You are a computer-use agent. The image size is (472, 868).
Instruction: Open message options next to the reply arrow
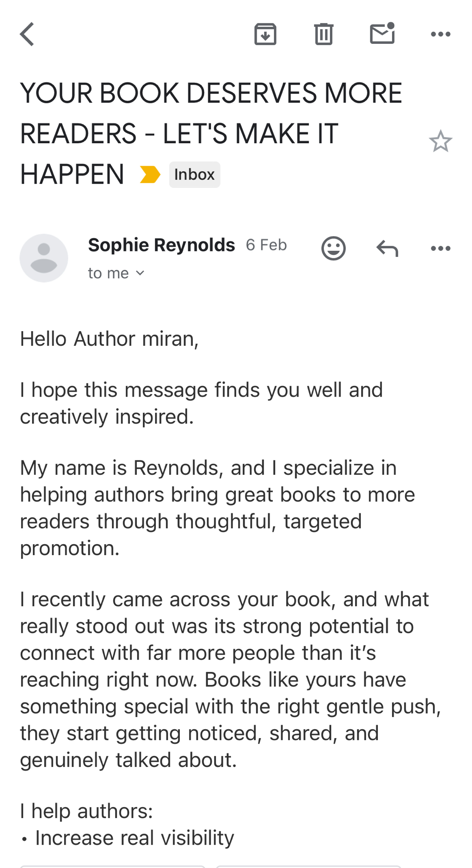point(440,248)
